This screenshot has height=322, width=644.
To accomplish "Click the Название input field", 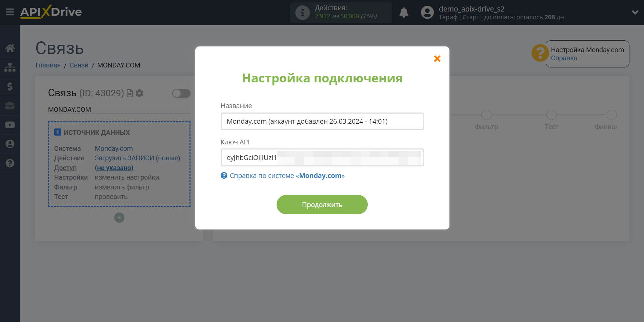I will coord(322,121).
